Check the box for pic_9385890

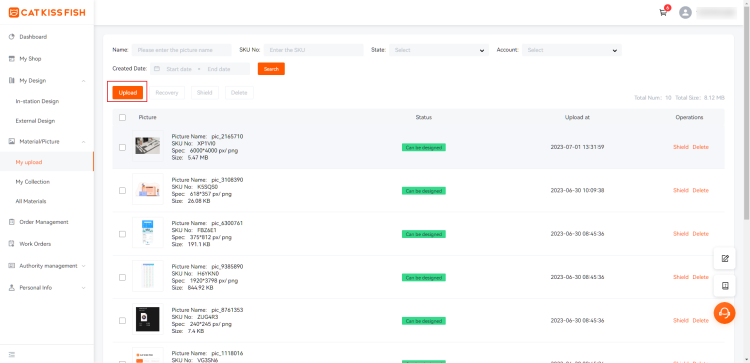coord(122,277)
